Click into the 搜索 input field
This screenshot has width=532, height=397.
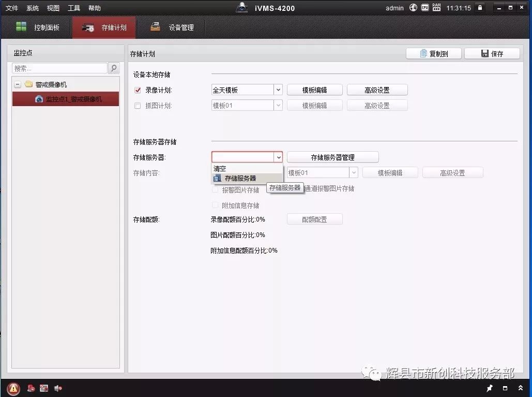(x=60, y=68)
